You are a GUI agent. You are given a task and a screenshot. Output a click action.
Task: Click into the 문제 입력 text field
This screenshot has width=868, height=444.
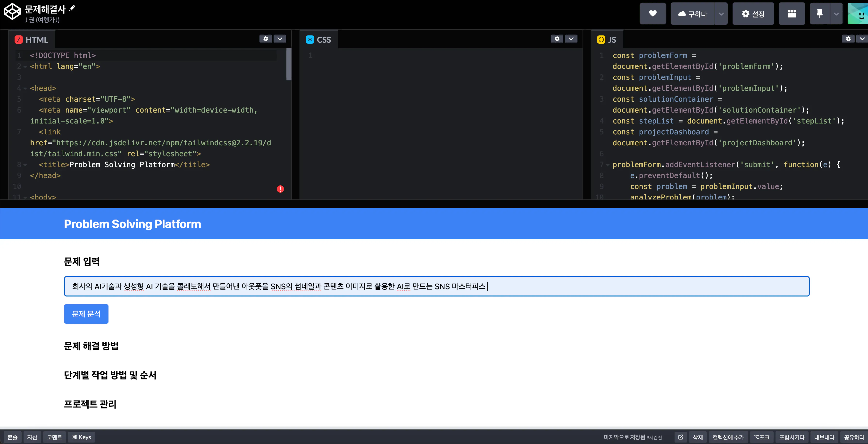pos(437,286)
